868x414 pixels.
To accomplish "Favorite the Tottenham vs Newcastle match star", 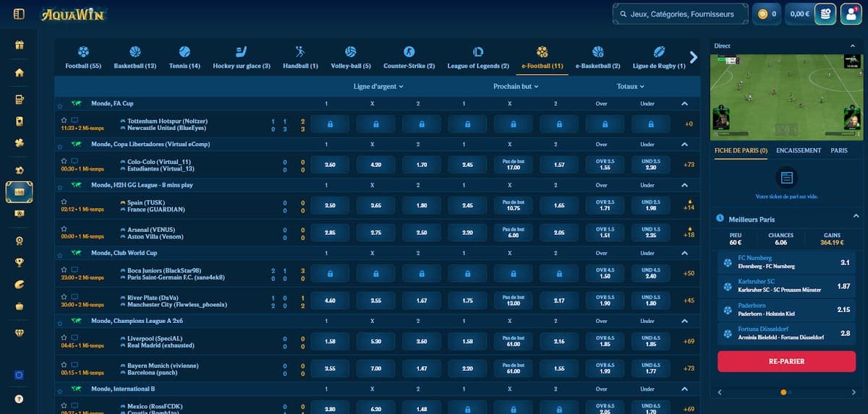I will point(64,120).
